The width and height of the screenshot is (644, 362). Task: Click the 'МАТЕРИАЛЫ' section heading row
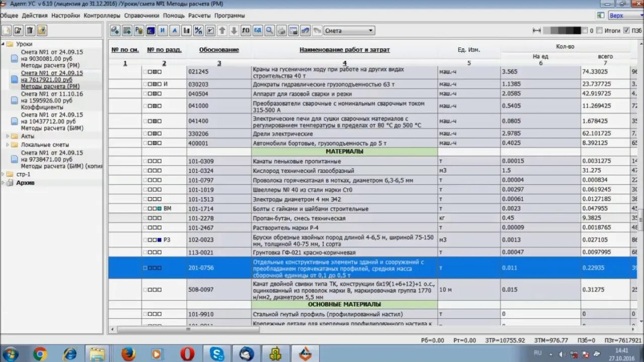click(x=344, y=151)
